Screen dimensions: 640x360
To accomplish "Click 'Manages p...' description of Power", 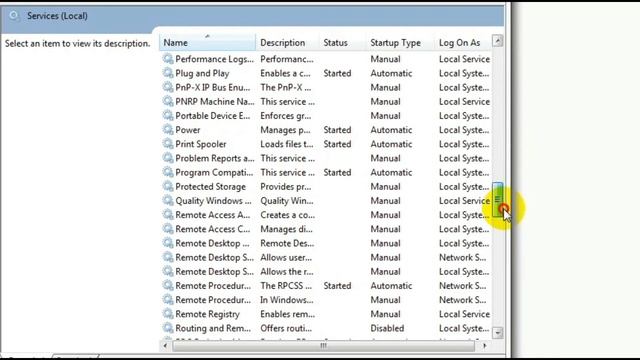I will click(285, 130).
